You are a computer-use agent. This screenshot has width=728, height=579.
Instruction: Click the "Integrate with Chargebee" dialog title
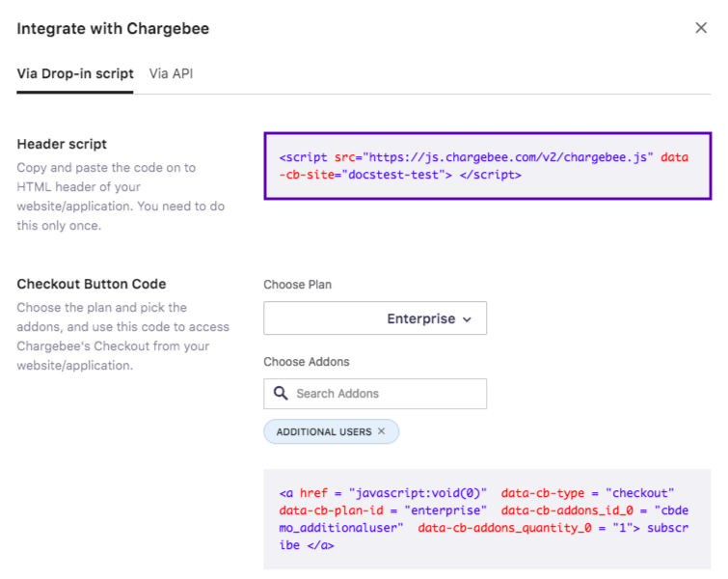[x=113, y=29]
